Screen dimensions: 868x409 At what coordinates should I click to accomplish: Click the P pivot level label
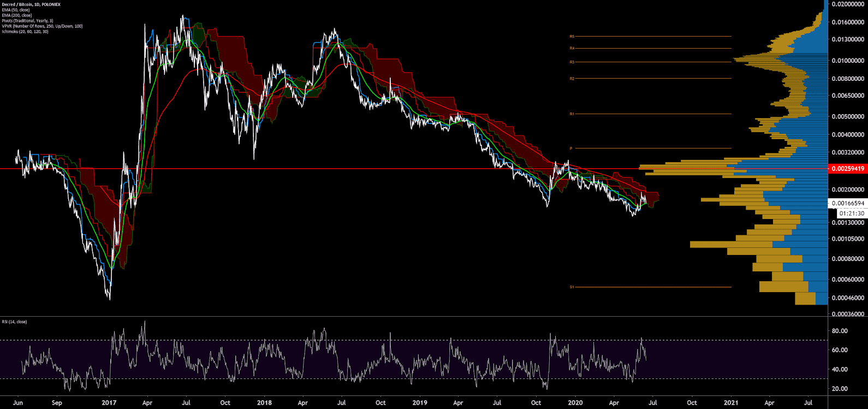point(571,149)
